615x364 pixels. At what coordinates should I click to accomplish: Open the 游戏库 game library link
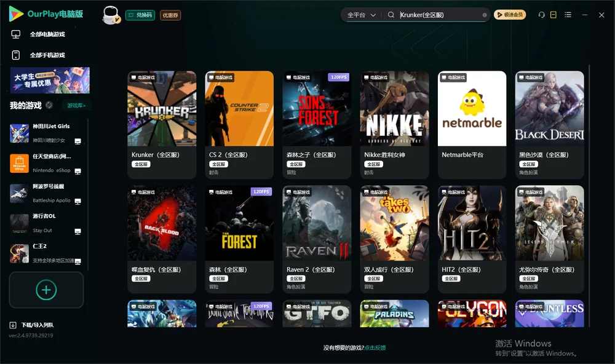(76, 105)
